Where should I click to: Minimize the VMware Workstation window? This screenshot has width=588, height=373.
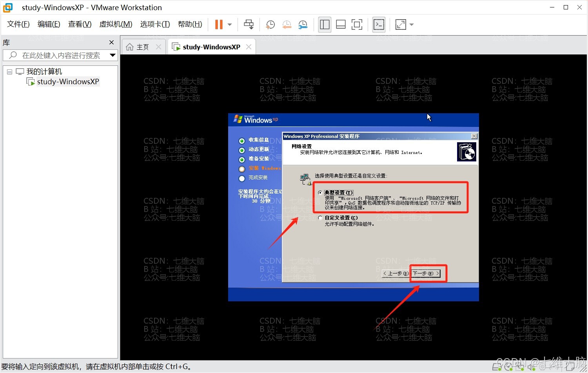coord(552,7)
